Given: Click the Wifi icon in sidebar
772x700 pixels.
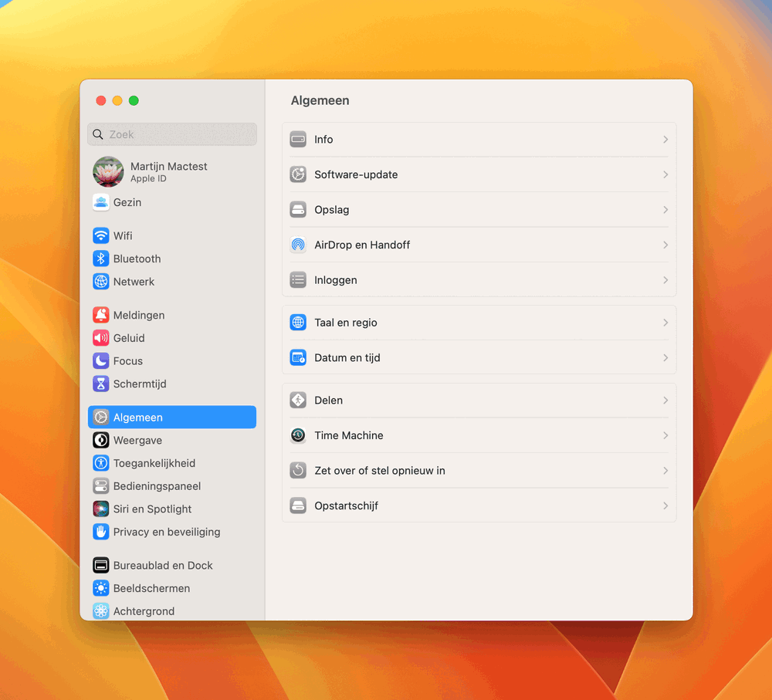Looking at the screenshot, I should pos(101,235).
